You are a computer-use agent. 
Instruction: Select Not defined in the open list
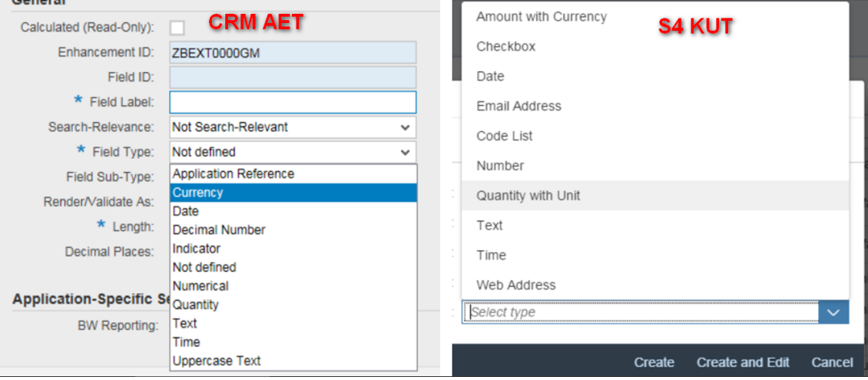[x=293, y=267]
